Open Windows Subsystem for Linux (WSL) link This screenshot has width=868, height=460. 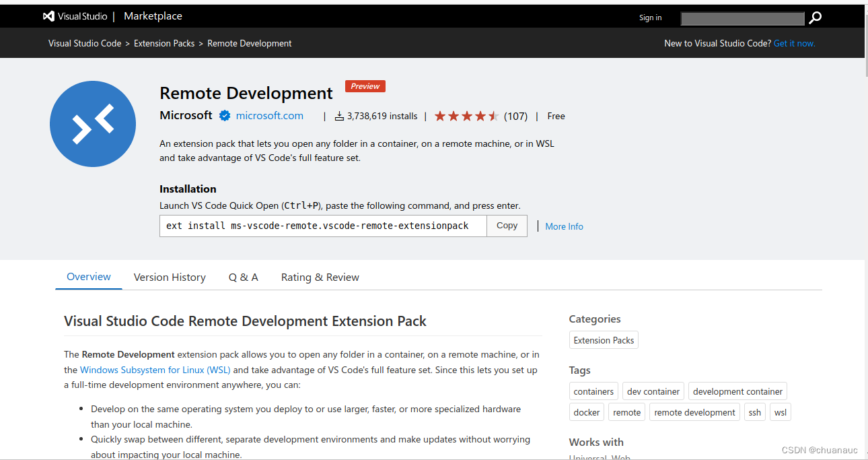[x=155, y=370]
